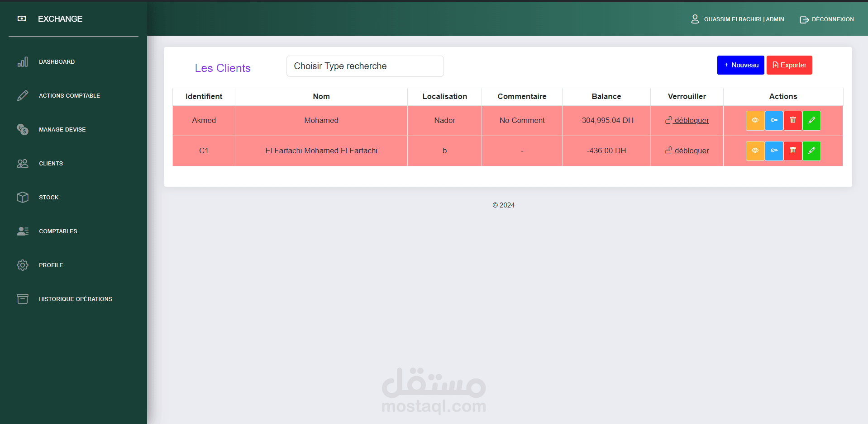Image resolution: width=868 pixels, height=424 pixels.
Task: Export clients list with Exporter
Action: coord(789,65)
